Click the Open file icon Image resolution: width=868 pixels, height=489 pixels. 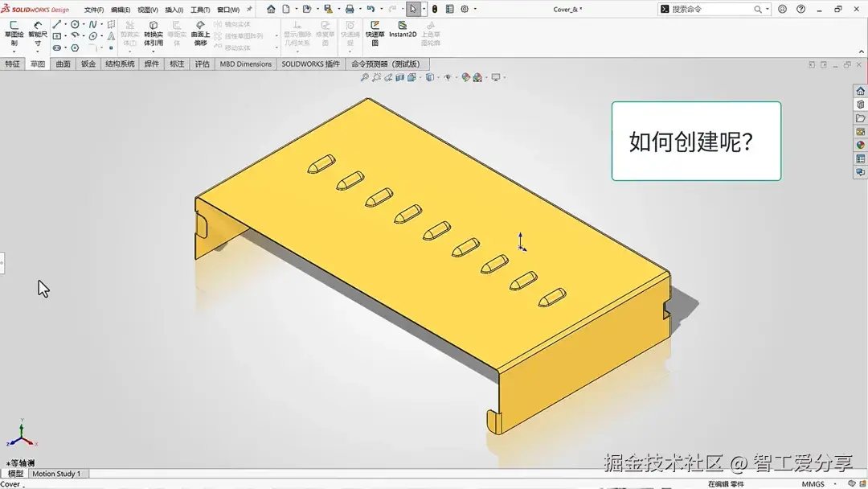click(307, 9)
